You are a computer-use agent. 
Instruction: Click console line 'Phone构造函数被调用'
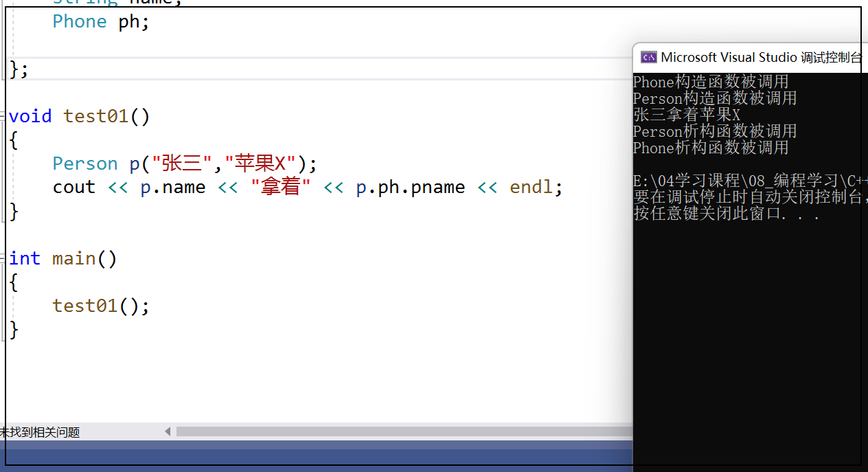[710, 82]
